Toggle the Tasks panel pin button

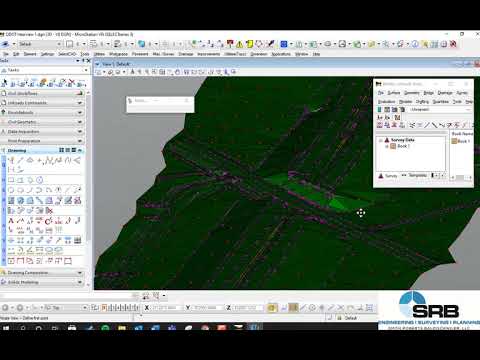(x=83, y=61)
